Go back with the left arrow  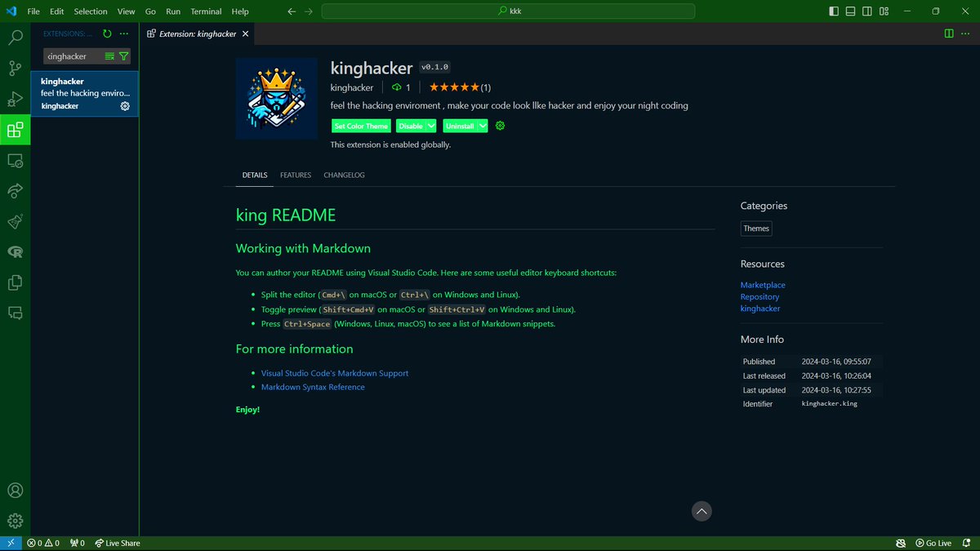tap(292, 11)
